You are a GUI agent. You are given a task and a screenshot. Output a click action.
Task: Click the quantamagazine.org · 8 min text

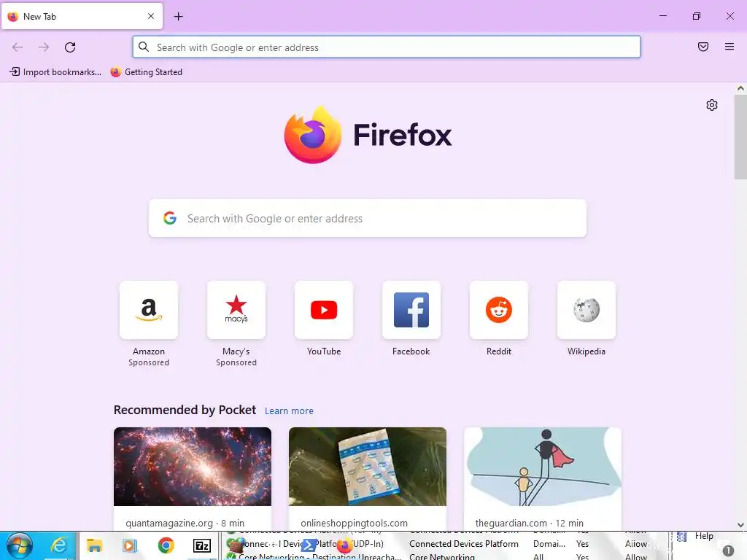[185, 523]
